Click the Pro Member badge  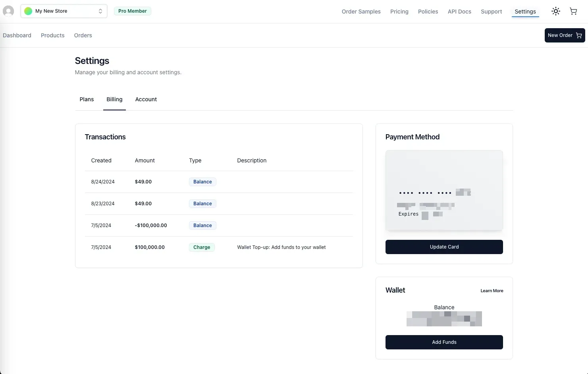tap(132, 11)
